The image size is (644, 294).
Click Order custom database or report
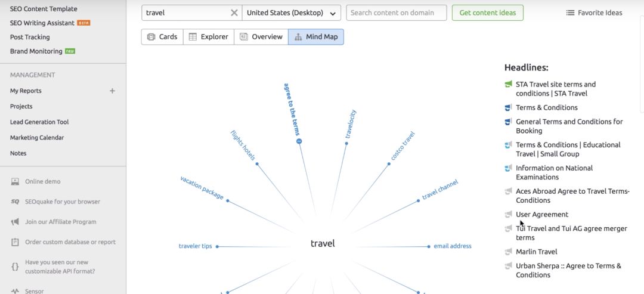(x=70, y=242)
